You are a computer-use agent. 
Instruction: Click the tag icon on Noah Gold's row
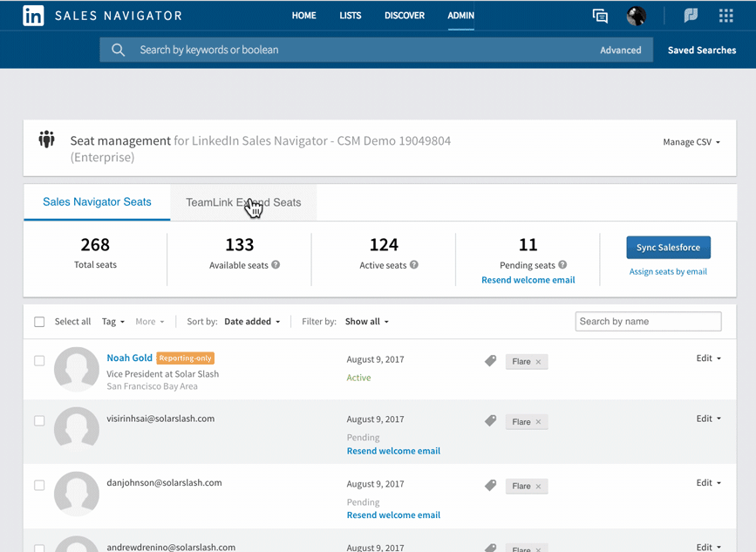(x=490, y=359)
